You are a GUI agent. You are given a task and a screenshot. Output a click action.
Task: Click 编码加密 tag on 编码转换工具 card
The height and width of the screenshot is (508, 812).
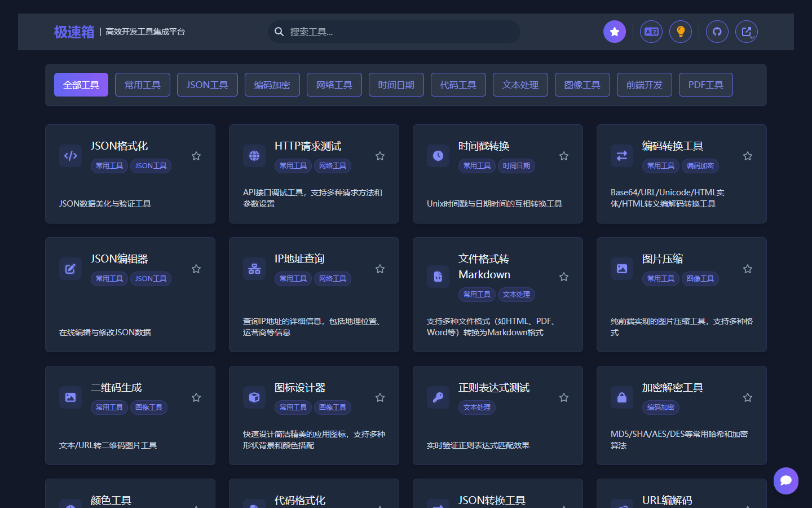pyautogui.click(x=700, y=166)
